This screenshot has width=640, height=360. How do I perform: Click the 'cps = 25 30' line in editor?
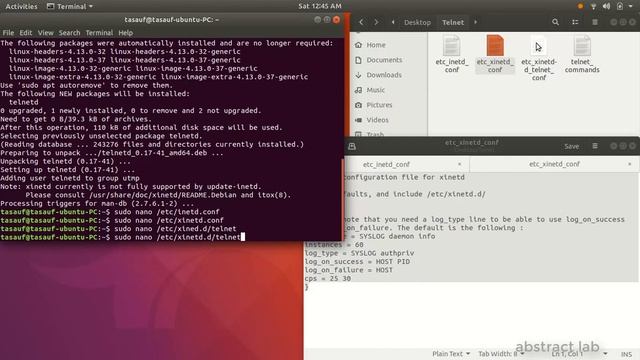328,279
